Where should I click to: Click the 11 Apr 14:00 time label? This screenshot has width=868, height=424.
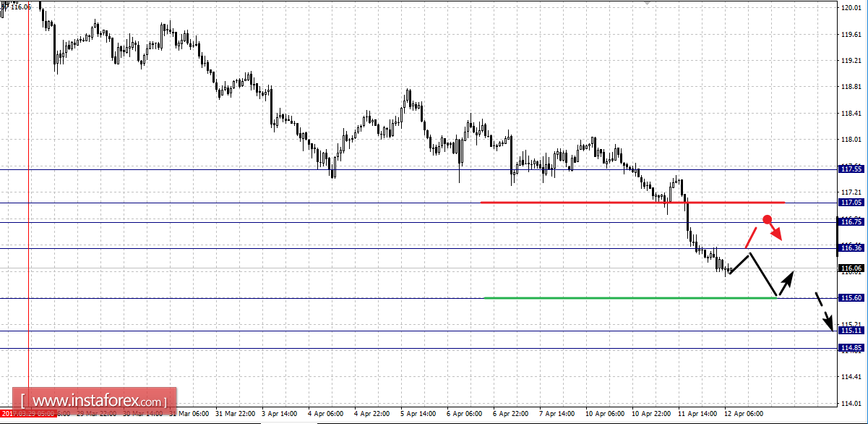tap(699, 414)
